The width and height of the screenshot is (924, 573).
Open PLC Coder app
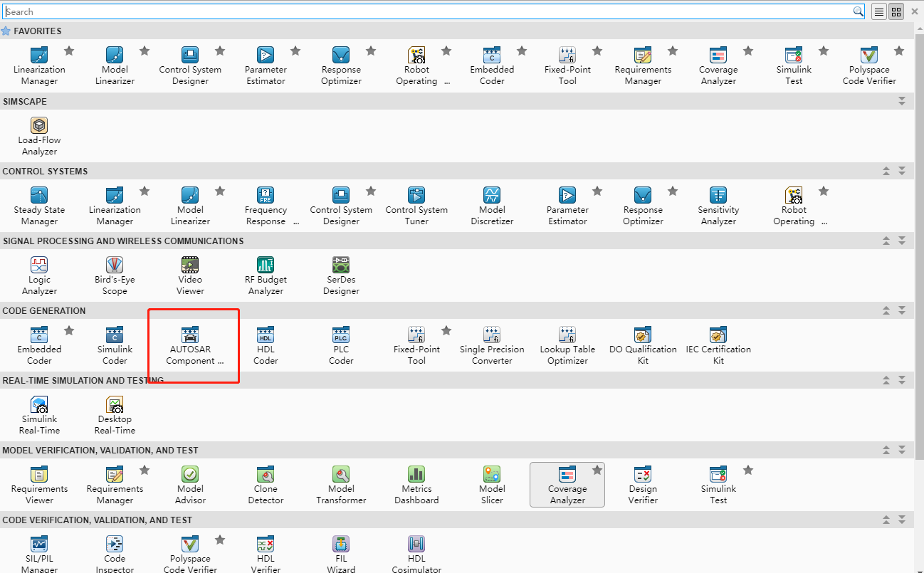tap(341, 345)
